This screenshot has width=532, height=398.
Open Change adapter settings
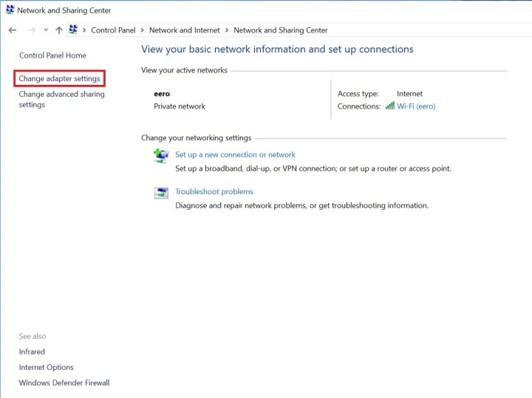[59, 78]
